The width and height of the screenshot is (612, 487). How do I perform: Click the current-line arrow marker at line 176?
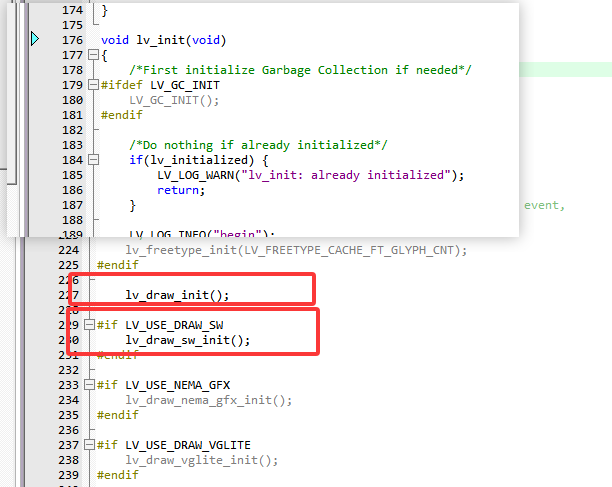click(35, 39)
